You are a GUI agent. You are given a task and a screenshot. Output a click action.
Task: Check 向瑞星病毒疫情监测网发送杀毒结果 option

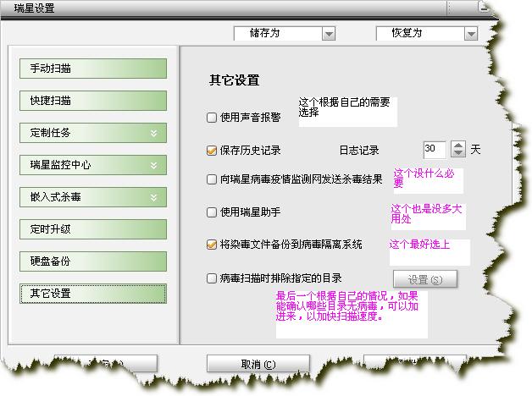click(212, 179)
